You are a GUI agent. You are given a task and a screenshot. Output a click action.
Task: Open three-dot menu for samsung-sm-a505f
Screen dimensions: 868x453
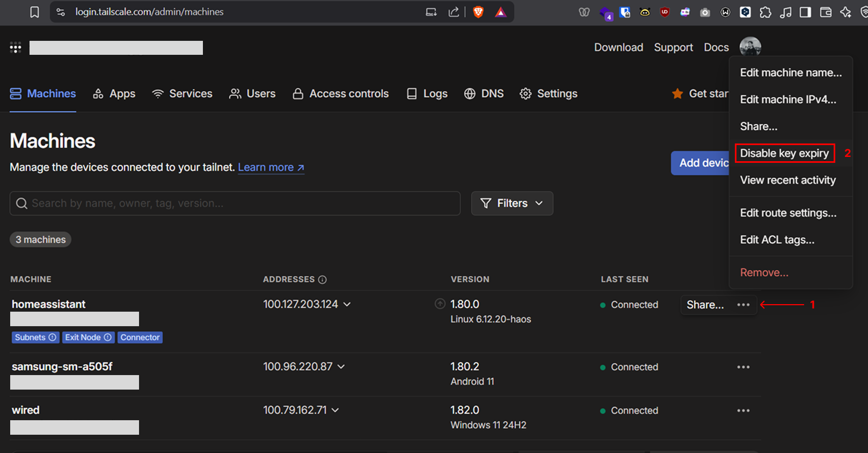[x=743, y=367]
